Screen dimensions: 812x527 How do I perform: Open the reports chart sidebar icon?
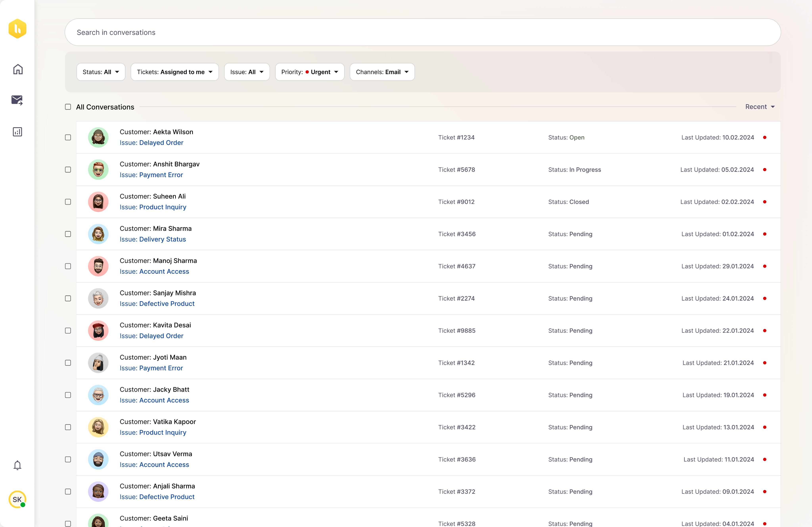(x=17, y=132)
